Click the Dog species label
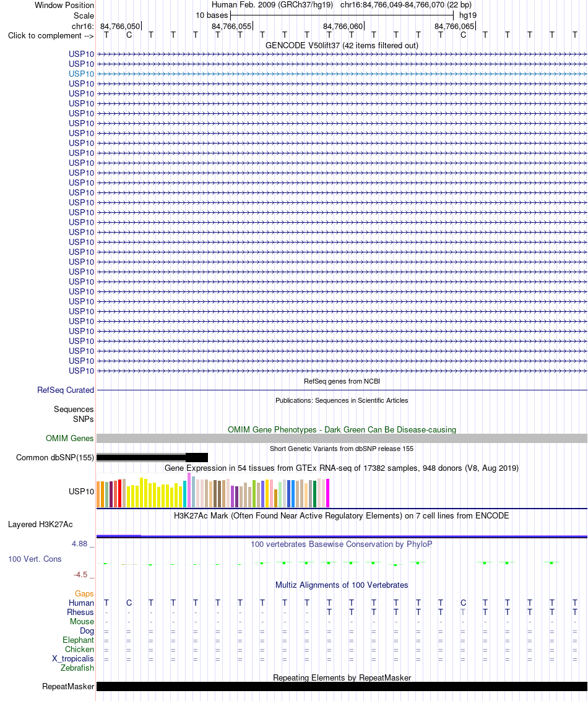 coord(87,631)
